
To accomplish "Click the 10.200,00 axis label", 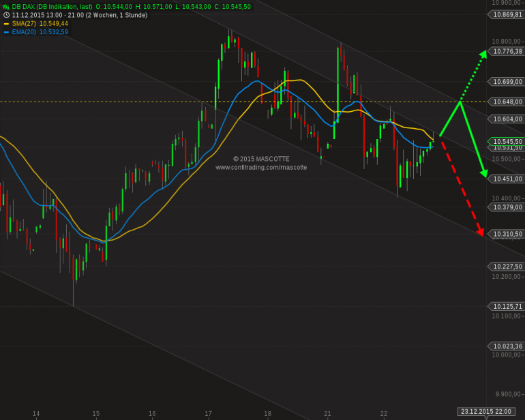I will (x=506, y=277).
